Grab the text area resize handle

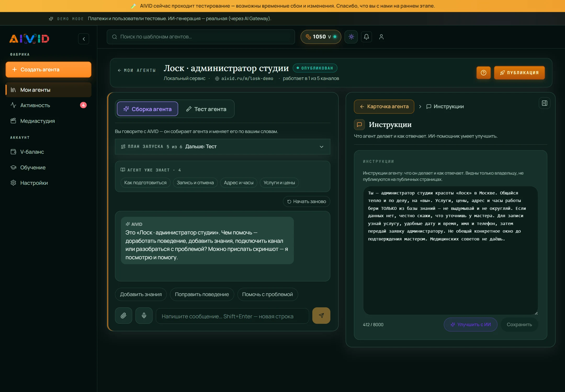536,313
